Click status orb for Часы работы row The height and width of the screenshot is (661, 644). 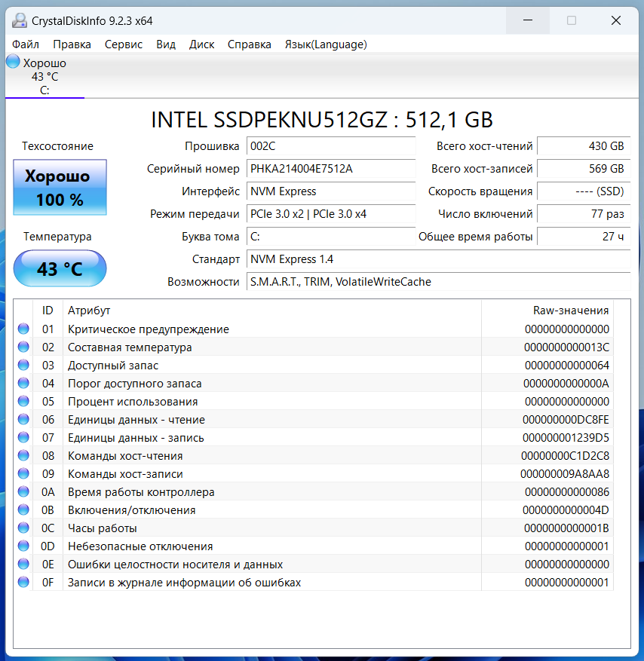pos(23,528)
